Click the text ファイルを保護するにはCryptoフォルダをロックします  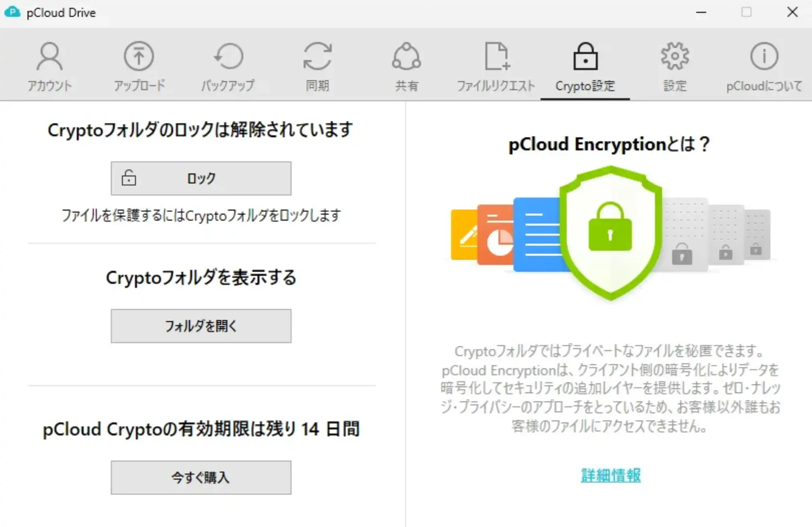point(201,216)
